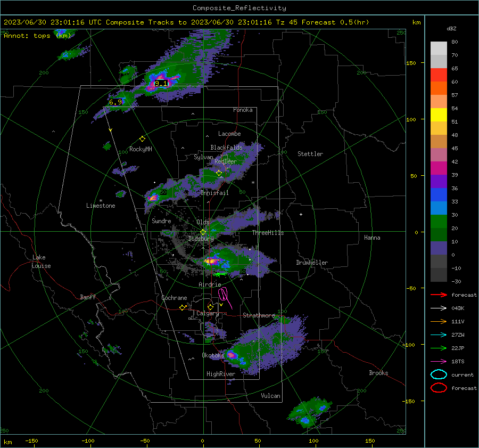This screenshot has height=448, width=479.
Task: Click the radar-center diamond at Didsbury
Action: pyautogui.click(x=203, y=232)
